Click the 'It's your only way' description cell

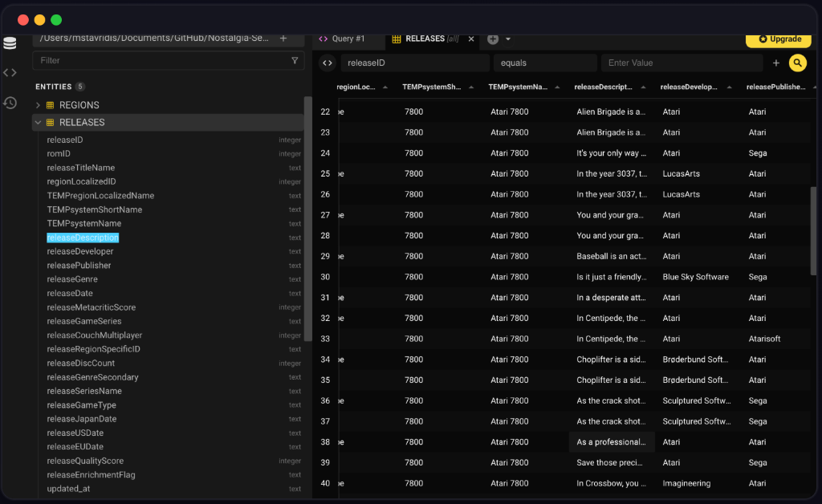point(611,153)
